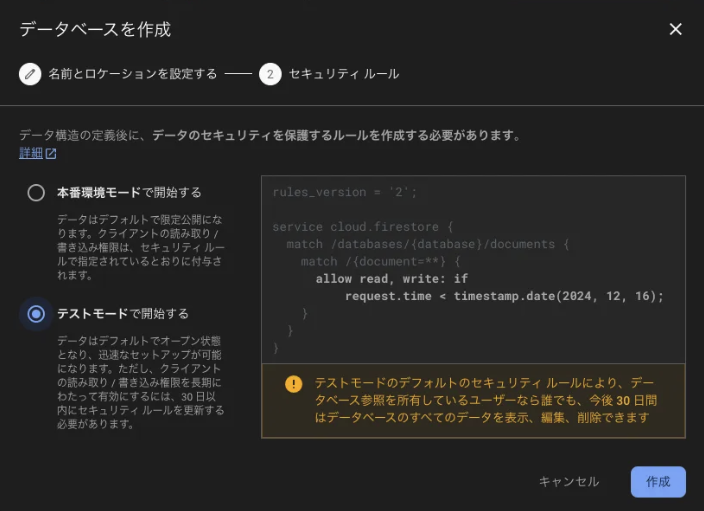
Task: Click the キャンセル button
Action: pos(569,482)
